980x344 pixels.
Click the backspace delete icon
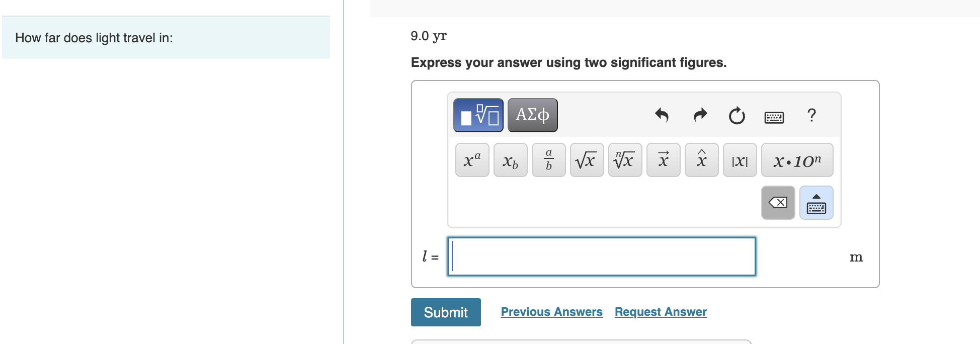coord(778,203)
